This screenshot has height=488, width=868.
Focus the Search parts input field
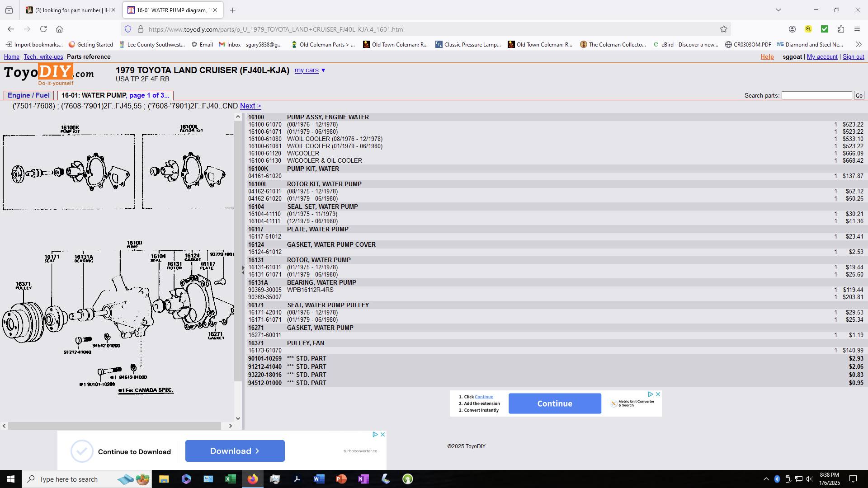pyautogui.click(x=816, y=95)
